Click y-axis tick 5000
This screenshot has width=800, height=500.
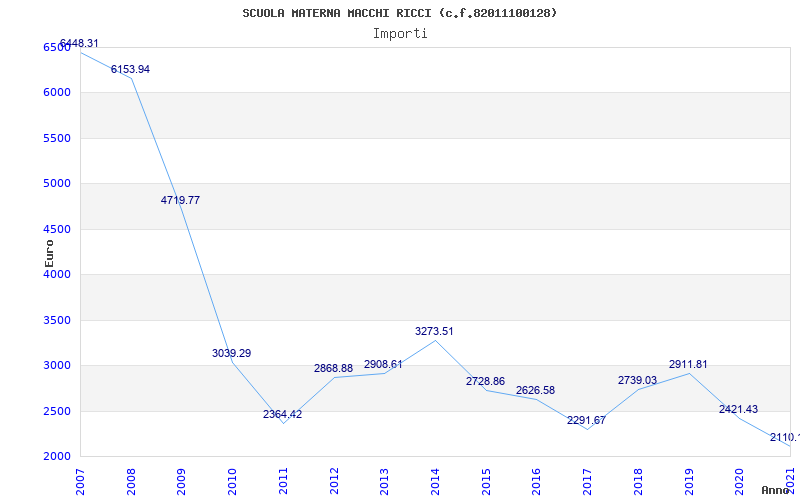coord(57,184)
